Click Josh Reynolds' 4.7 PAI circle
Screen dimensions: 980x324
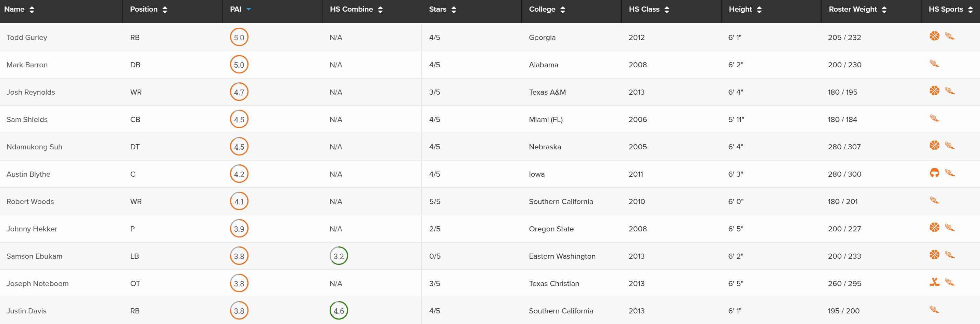239,92
